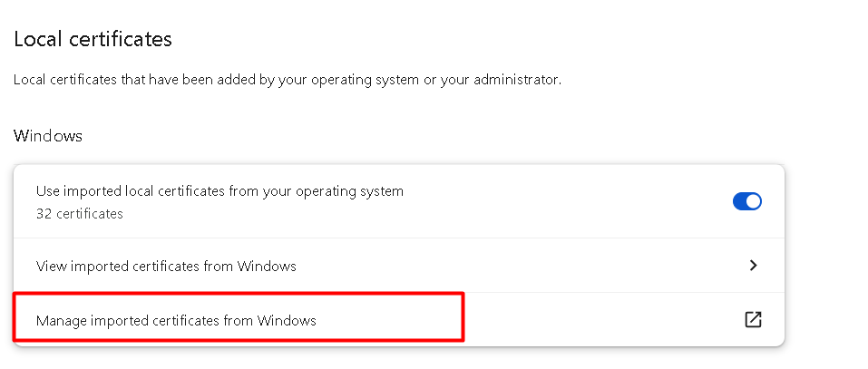Image resolution: width=868 pixels, height=369 pixels.
Task: Click the description about administrator-added certificates
Action: point(288,80)
